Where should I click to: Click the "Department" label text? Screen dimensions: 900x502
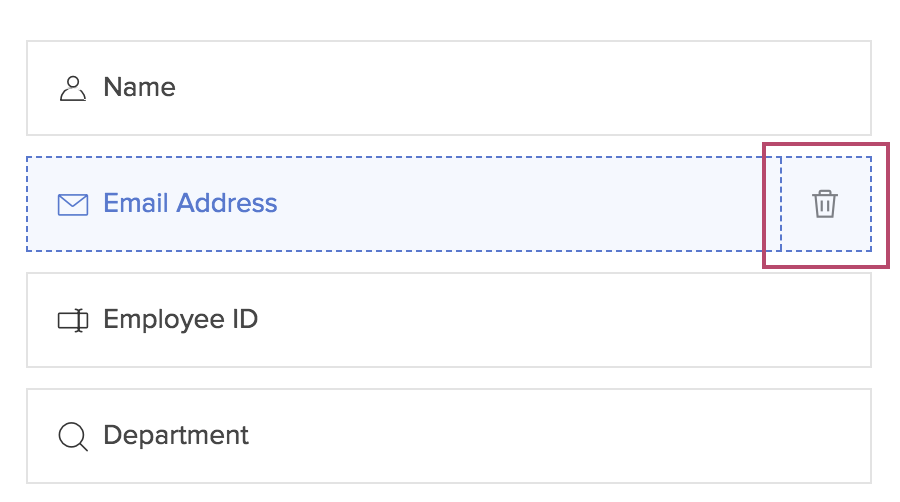[x=176, y=436]
